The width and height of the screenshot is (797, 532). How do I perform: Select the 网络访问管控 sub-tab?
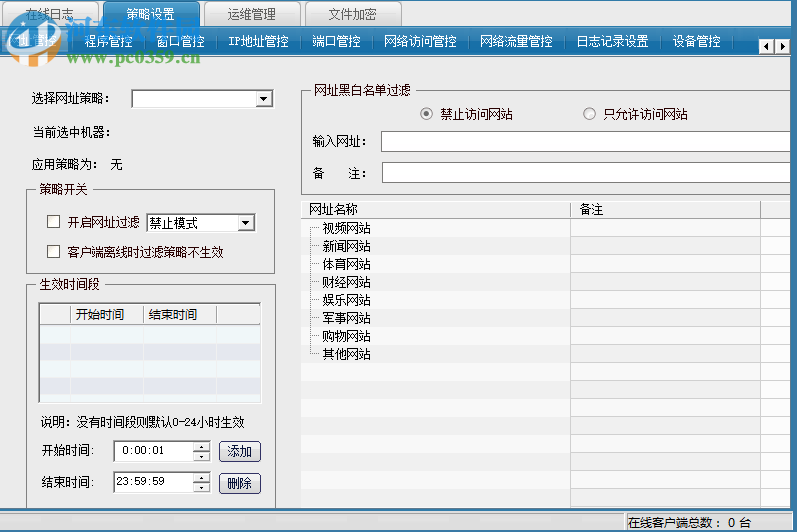coord(420,41)
